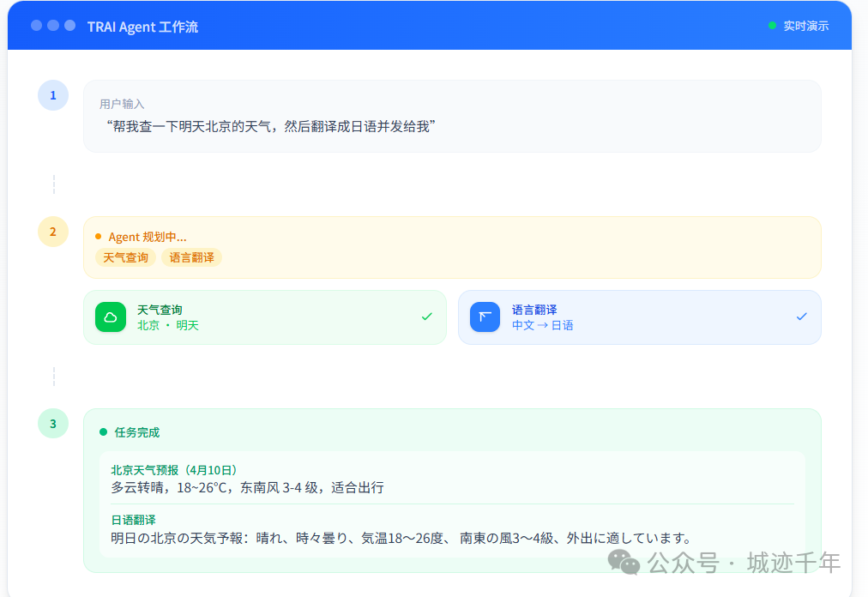868x597 pixels.
Task: Click the middle window control dot in header
Action: (53, 26)
